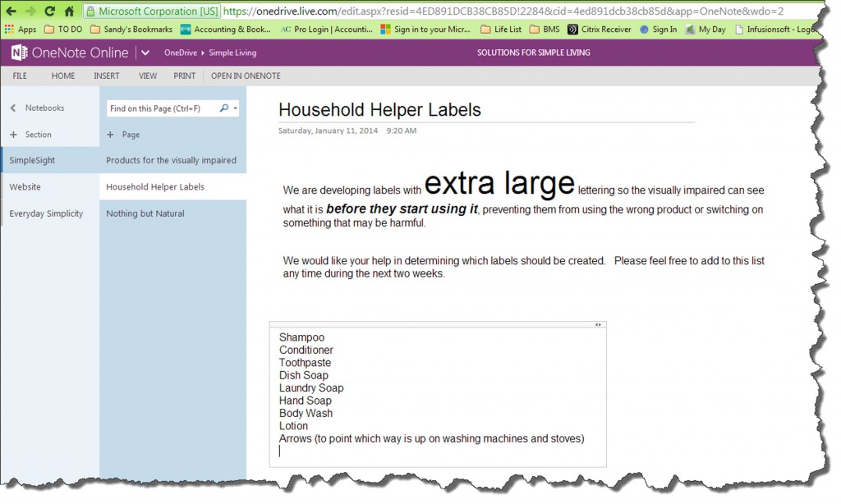Click the browser back arrow
841x504 pixels.
[11, 11]
